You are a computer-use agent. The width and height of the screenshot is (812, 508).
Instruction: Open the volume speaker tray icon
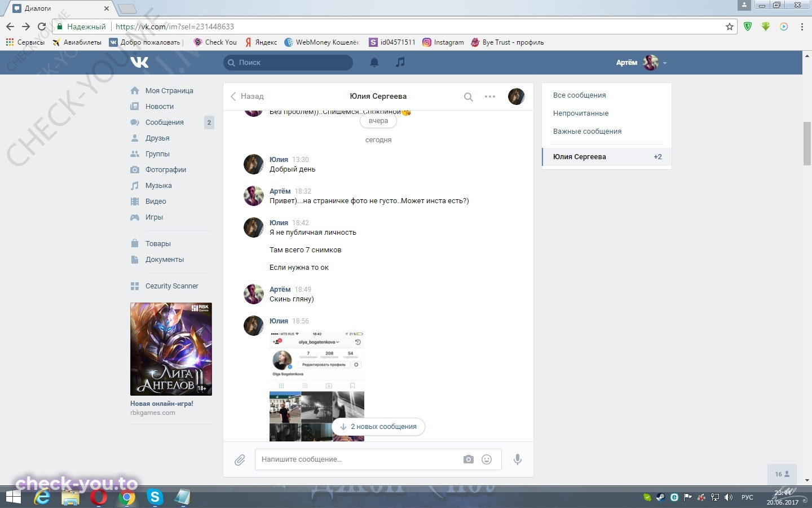click(x=729, y=497)
